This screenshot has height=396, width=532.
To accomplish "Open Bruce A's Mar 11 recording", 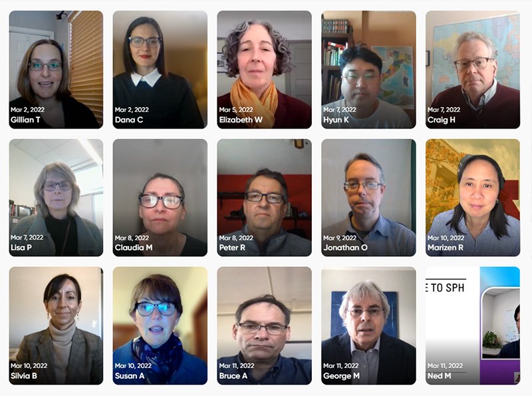I will click(264, 325).
